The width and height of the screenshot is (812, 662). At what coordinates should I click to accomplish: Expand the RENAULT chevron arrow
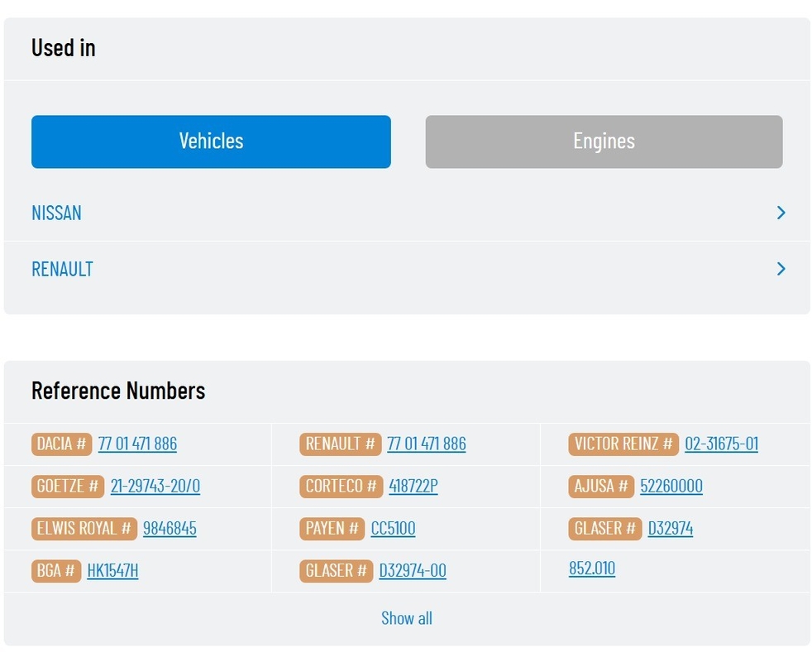pyautogui.click(x=781, y=269)
